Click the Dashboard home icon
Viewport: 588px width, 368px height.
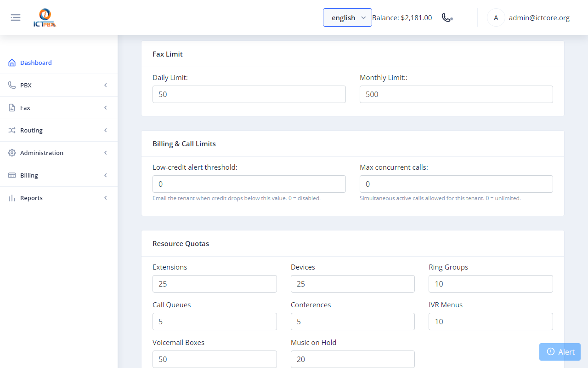coord(12,63)
